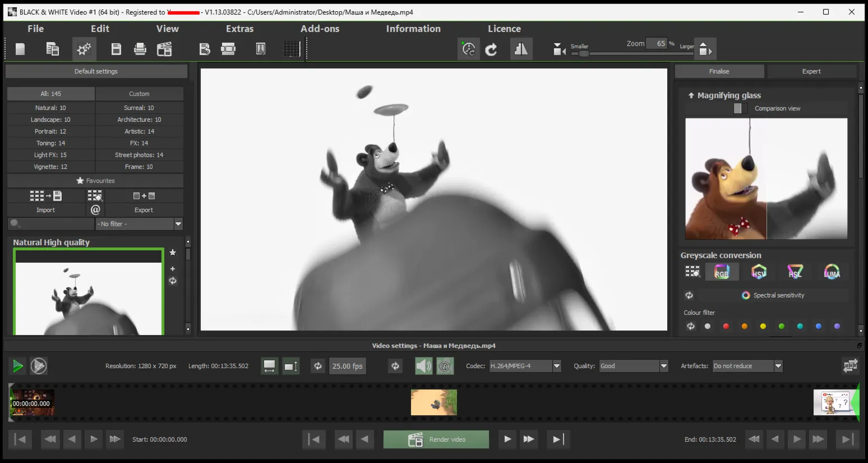868x463 pixels.
Task: Open the Add-ons menu
Action: tap(320, 29)
